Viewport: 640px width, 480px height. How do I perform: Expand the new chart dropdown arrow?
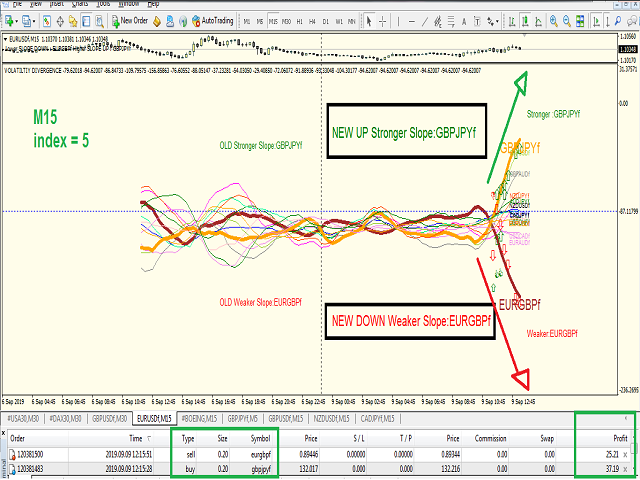click(x=16, y=21)
